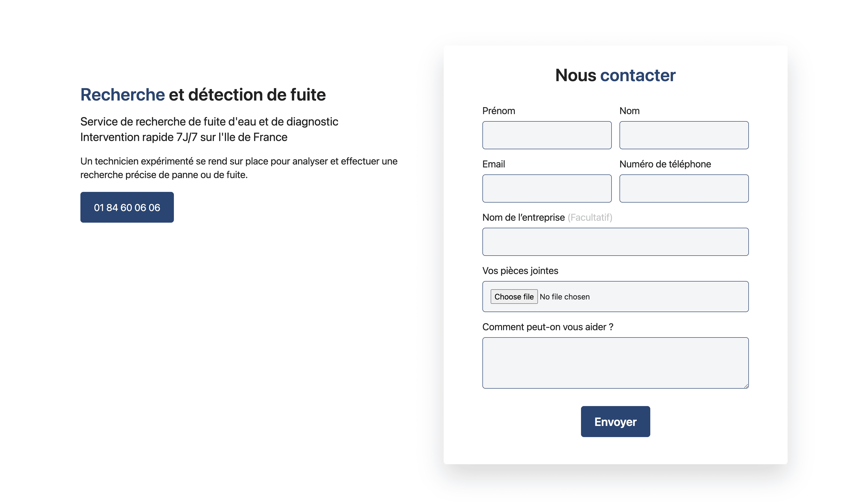
Task: Click the "(Facultatif)" hint text
Action: (x=590, y=218)
